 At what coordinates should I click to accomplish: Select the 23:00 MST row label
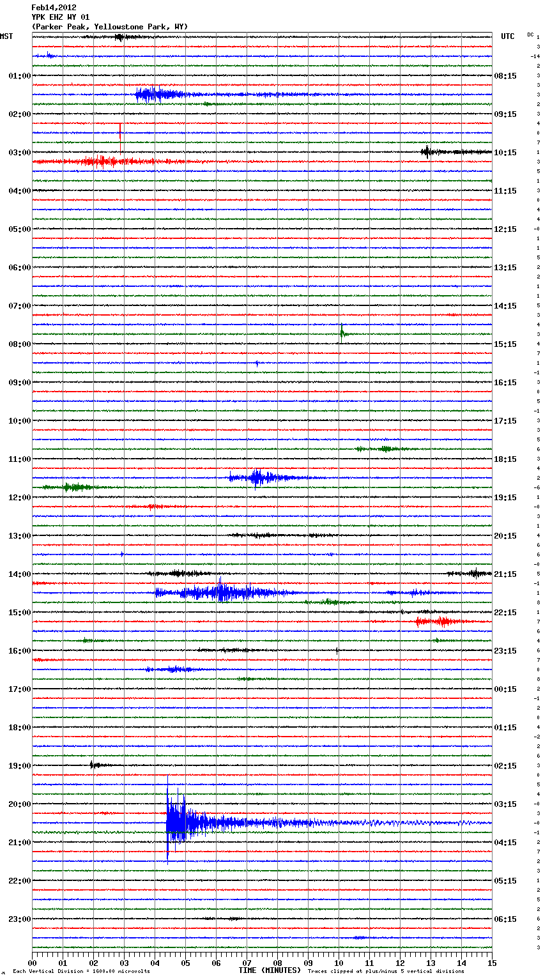(20, 919)
